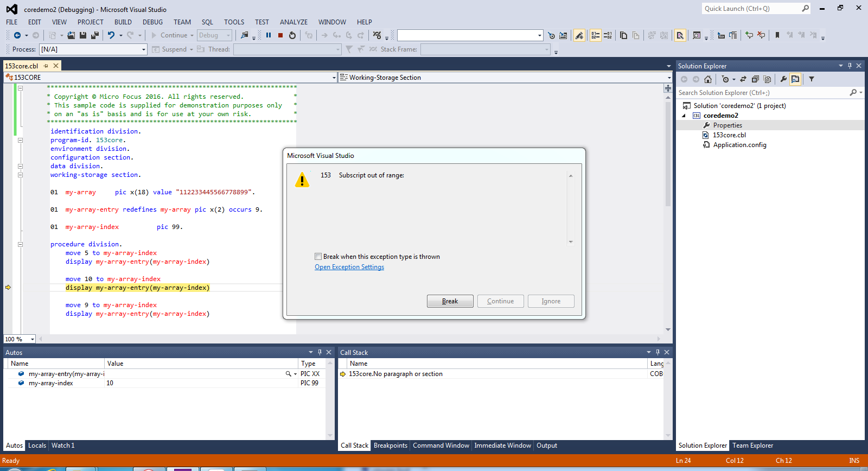This screenshot has width=868, height=471.
Task: Open the ANALYZE menu
Action: (293, 22)
